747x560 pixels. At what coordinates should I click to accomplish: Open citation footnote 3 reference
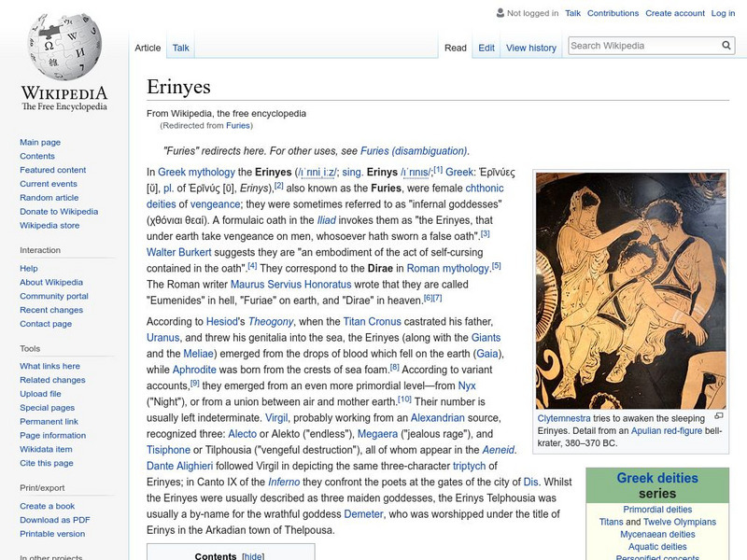click(x=485, y=233)
